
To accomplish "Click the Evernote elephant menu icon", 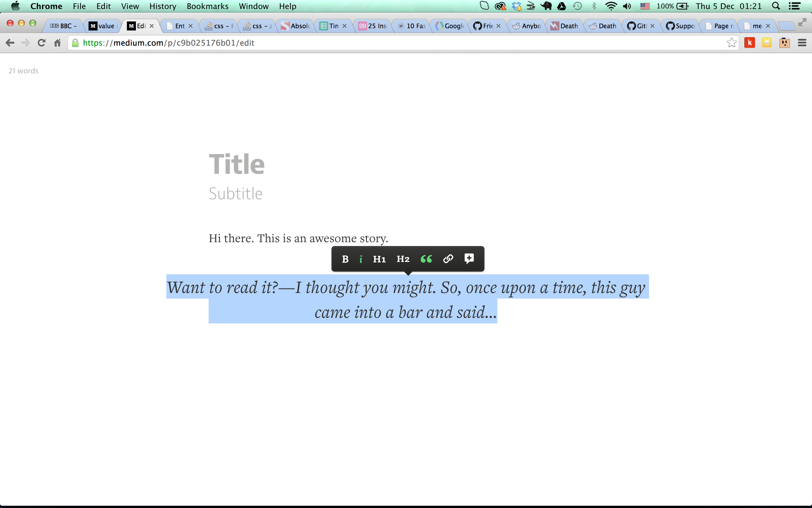I will [x=546, y=6].
